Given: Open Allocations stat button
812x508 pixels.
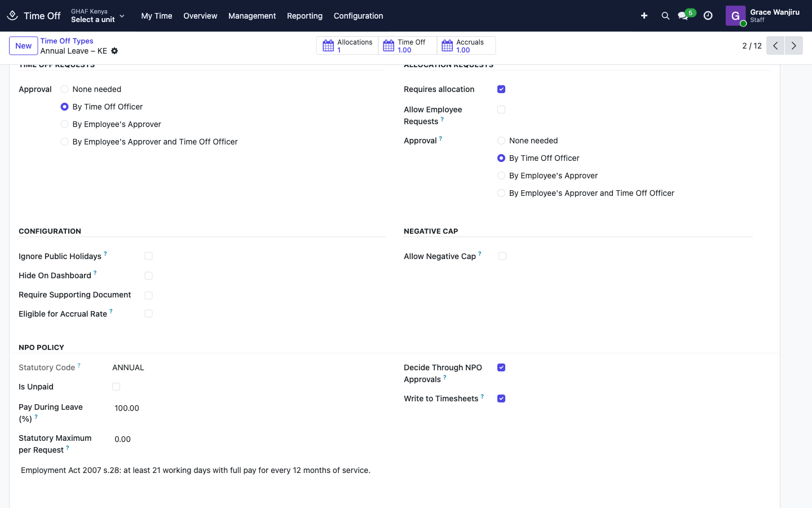Looking at the screenshot, I should (x=347, y=46).
